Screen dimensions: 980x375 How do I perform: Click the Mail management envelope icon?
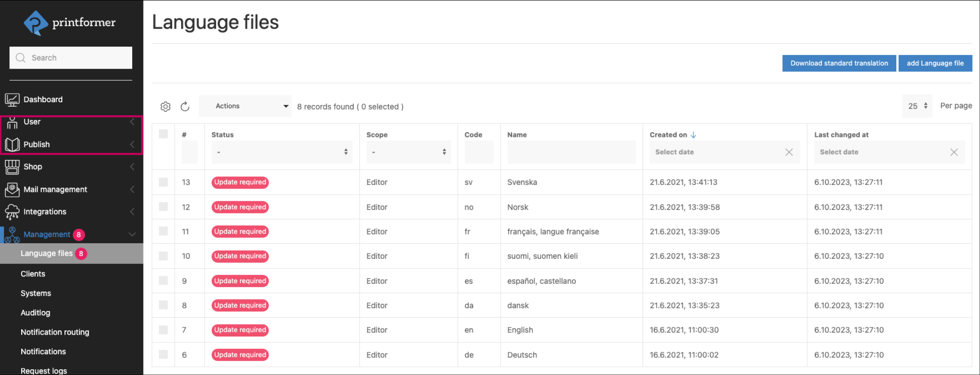click(x=12, y=190)
